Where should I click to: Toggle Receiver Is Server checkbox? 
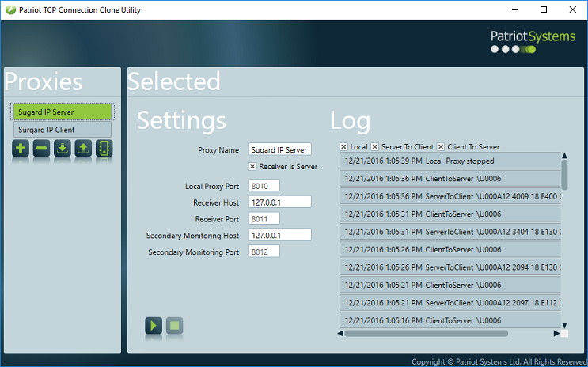click(252, 166)
